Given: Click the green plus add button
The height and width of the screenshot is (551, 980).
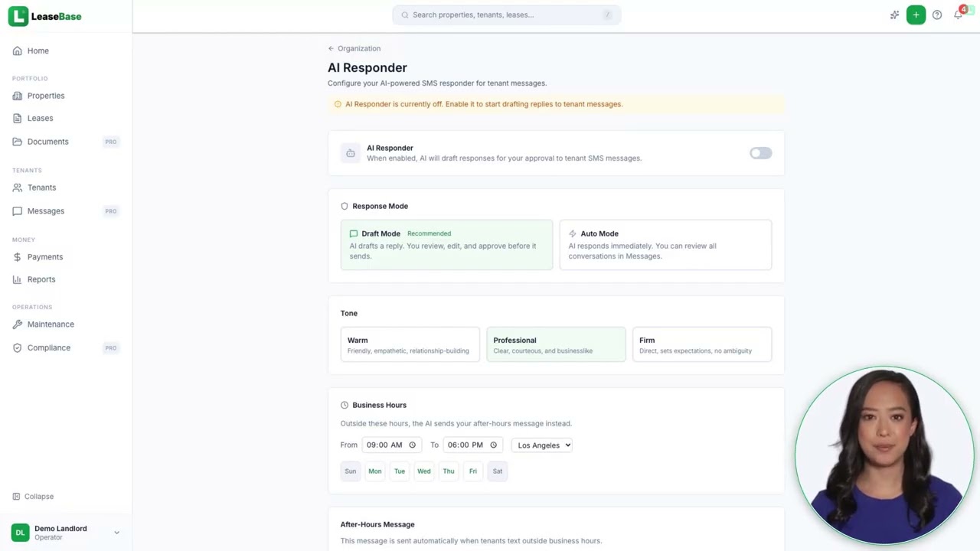Looking at the screenshot, I should (916, 15).
